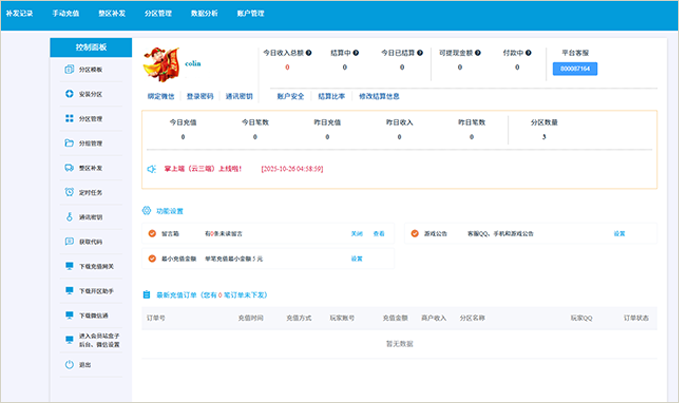Click the 今日收入总额 help icon
Viewport: 679px width, 403px height.
(309, 52)
